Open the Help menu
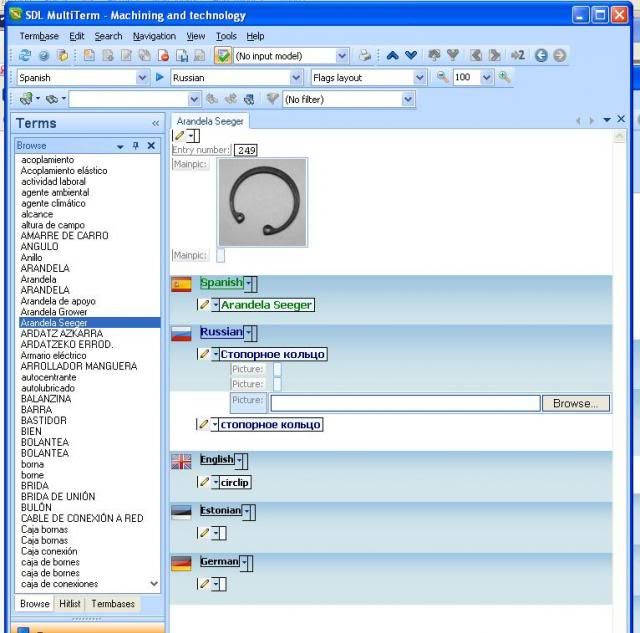Screen dimensions: 640x633 tap(255, 36)
